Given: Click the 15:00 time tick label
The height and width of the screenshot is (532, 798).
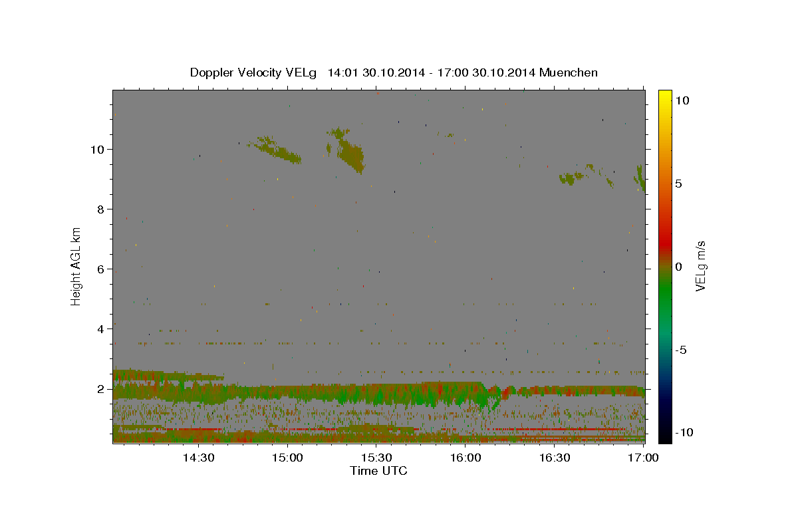Looking at the screenshot, I should pos(287,458).
